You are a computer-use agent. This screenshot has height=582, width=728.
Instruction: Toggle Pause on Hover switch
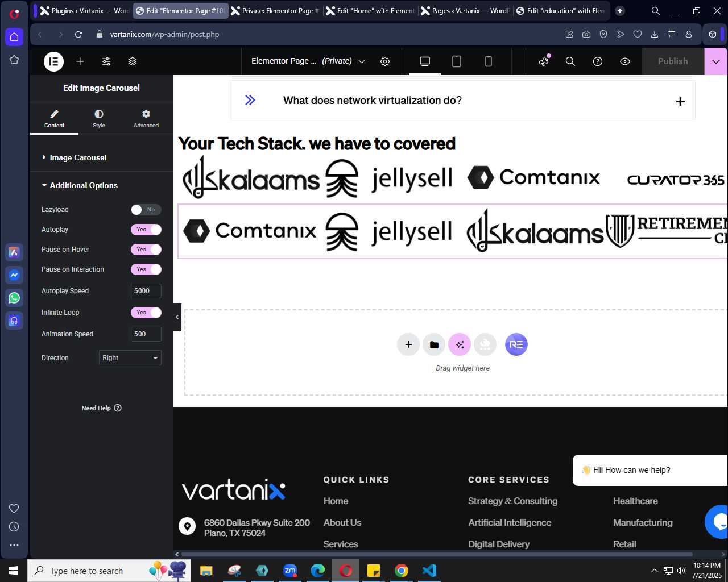coord(146,250)
